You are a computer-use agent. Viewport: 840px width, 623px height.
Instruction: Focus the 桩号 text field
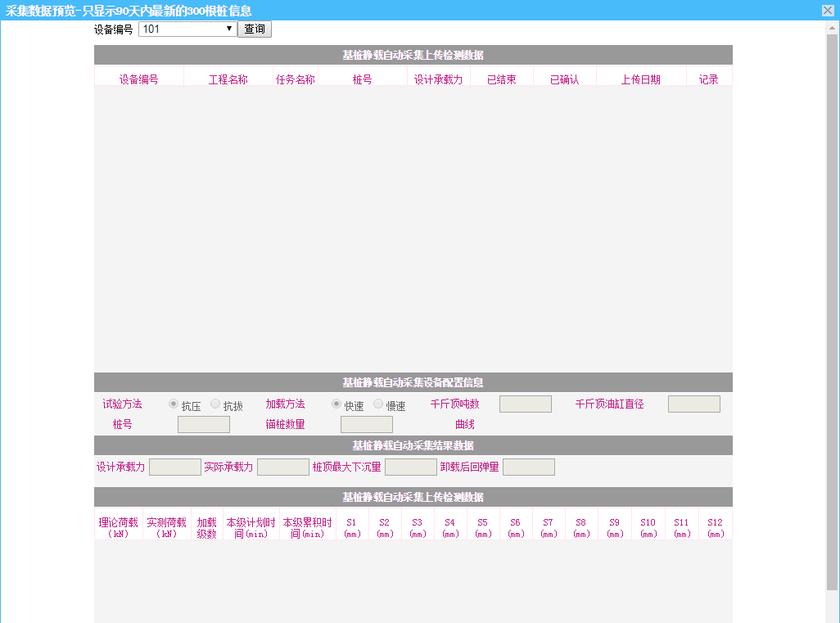point(203,424)
